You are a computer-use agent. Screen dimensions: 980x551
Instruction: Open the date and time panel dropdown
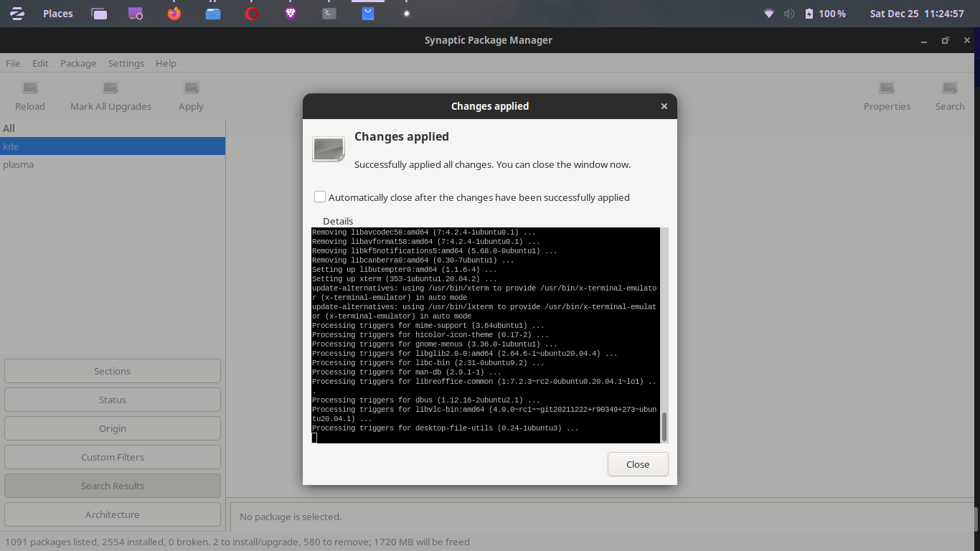[x=916, y=14]
